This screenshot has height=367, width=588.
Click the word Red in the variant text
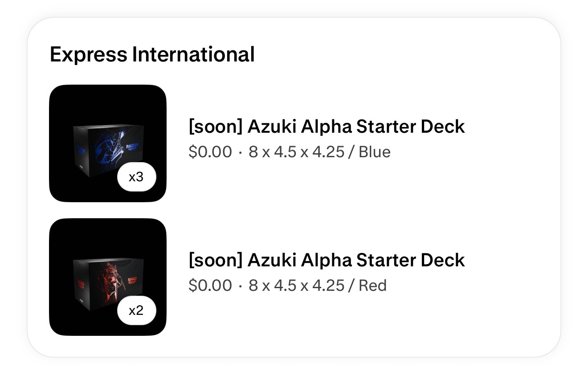coord(372,285)
